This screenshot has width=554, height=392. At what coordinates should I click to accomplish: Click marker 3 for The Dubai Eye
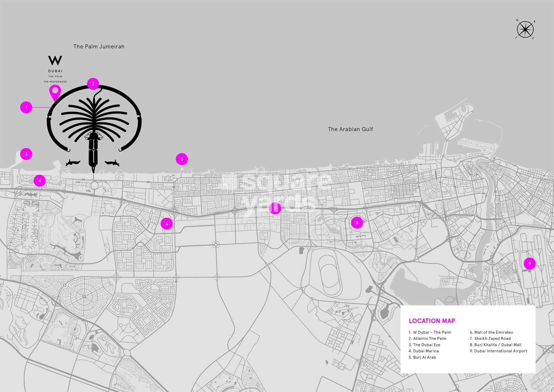pyautogui.click(x=26, y=154)
